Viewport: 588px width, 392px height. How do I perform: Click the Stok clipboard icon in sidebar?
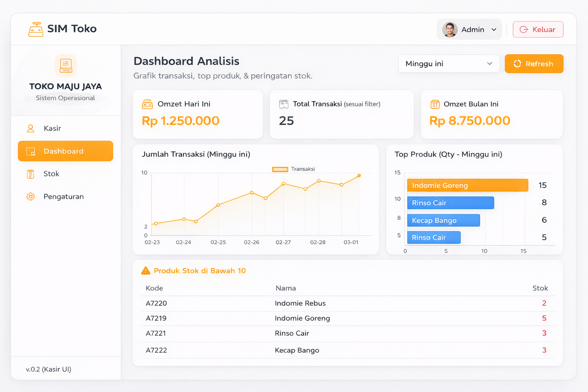click(31, 174)
